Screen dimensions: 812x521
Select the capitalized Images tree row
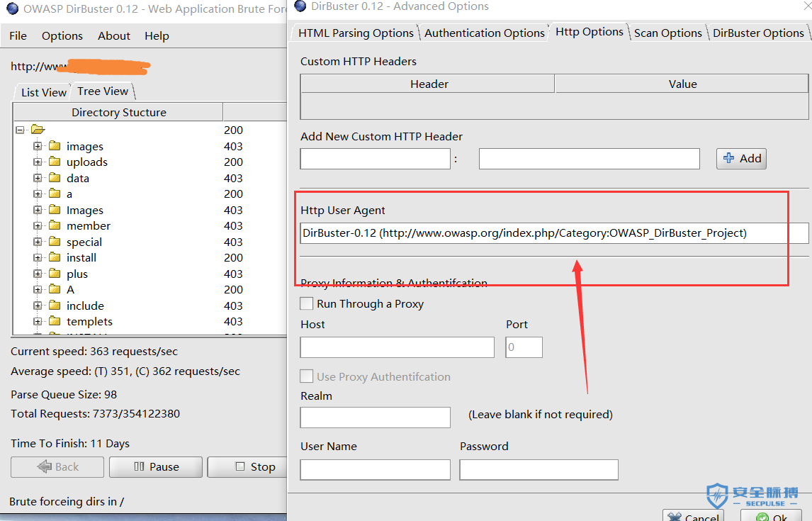85,210
